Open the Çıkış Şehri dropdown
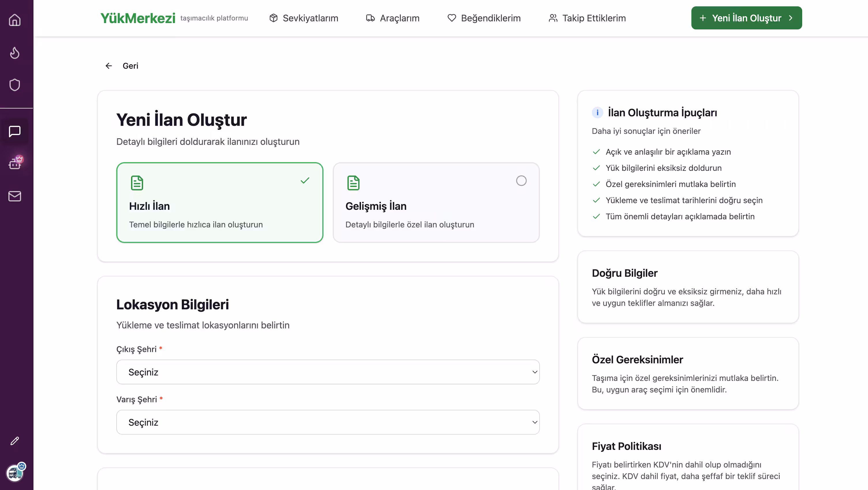868x490 pixels. (328, 372)
